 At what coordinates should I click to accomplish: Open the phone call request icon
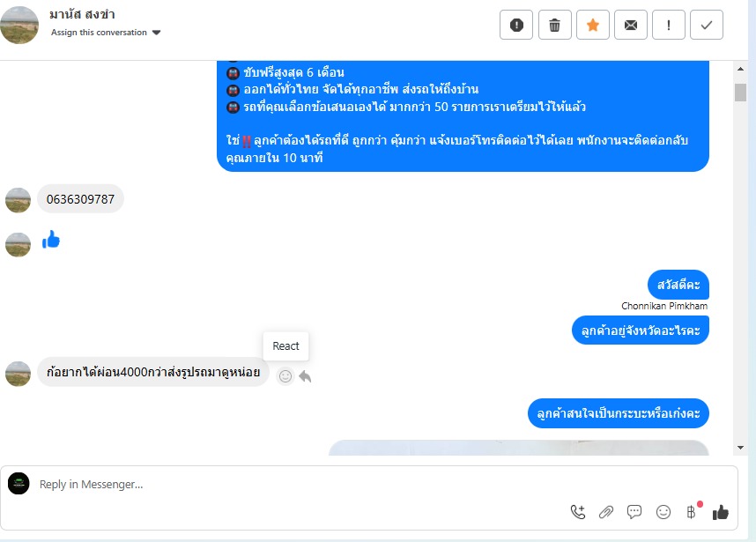point(578,512)
